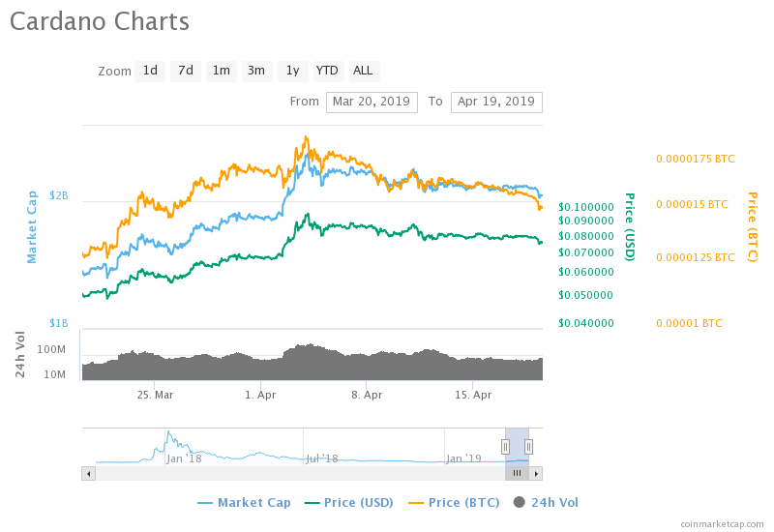Viewport: 774px width, 532px height.
Task: Toggle 24h Vol series in legend
Action: [x=546, y=503]
